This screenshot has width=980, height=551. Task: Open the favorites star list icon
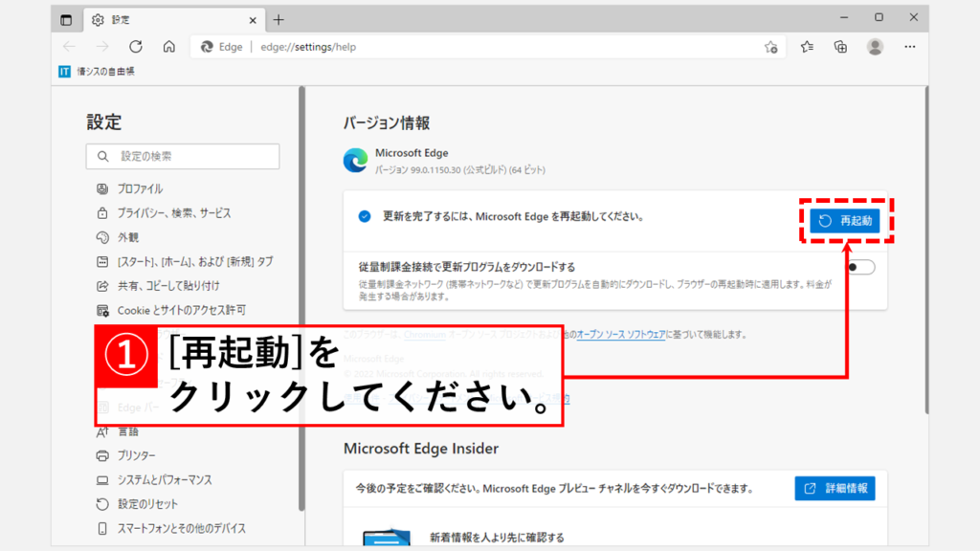click(x=807, y=46)
